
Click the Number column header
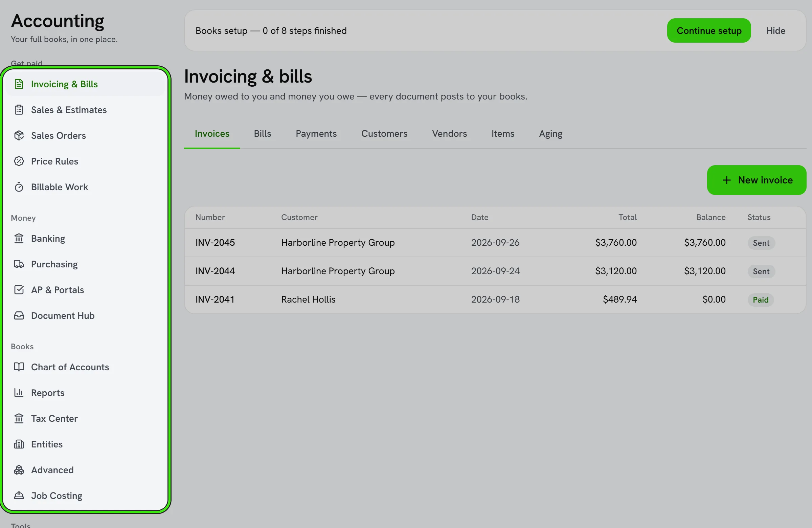210,217
